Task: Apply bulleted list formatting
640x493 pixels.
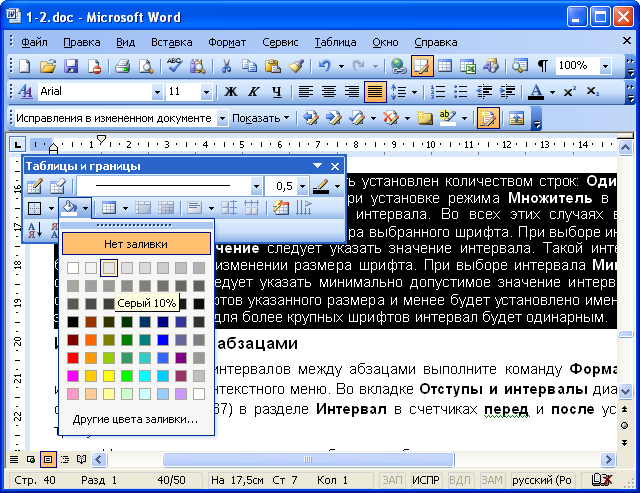Action: coord(461,92)
